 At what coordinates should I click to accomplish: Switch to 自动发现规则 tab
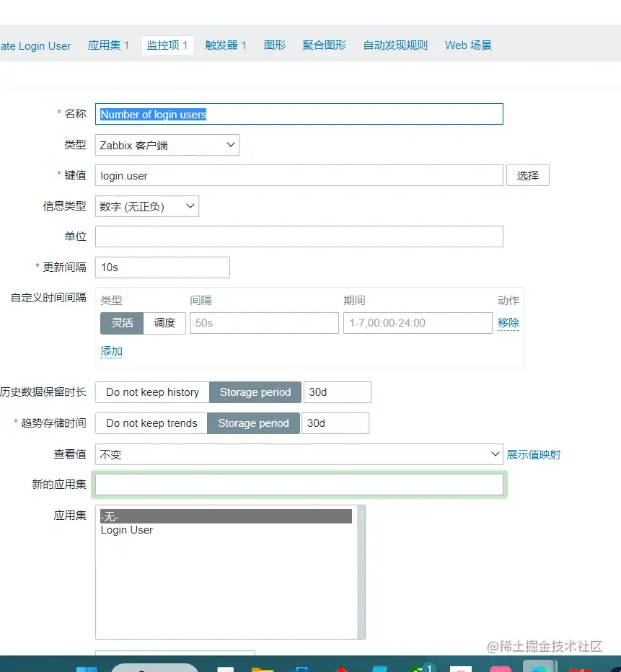pyautogui.click(x=395, y=45)
